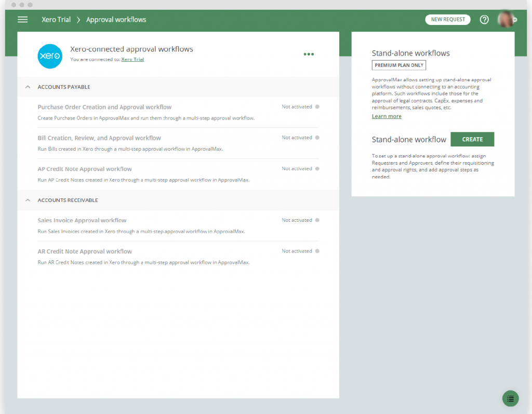Click description 'Run Bills created in Xero' text
Screen dimensions: 532x414
[130, 149]
